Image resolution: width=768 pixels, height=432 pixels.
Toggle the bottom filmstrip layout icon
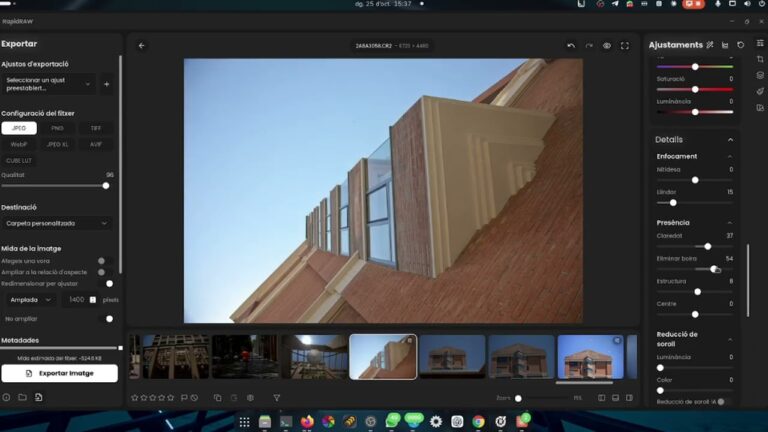pyautogui.click(x=616, y=398)
